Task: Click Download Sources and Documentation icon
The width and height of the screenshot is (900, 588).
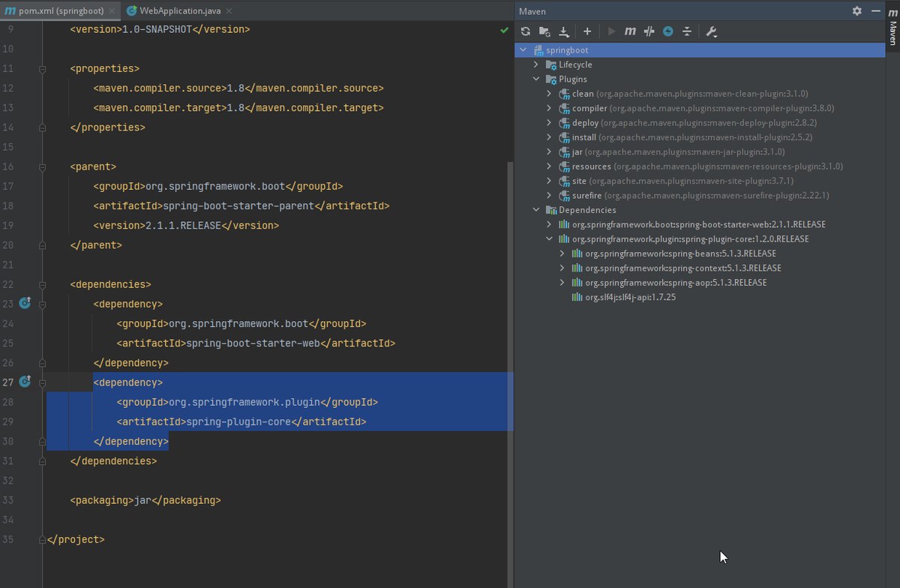Action: tap(564, 31)
